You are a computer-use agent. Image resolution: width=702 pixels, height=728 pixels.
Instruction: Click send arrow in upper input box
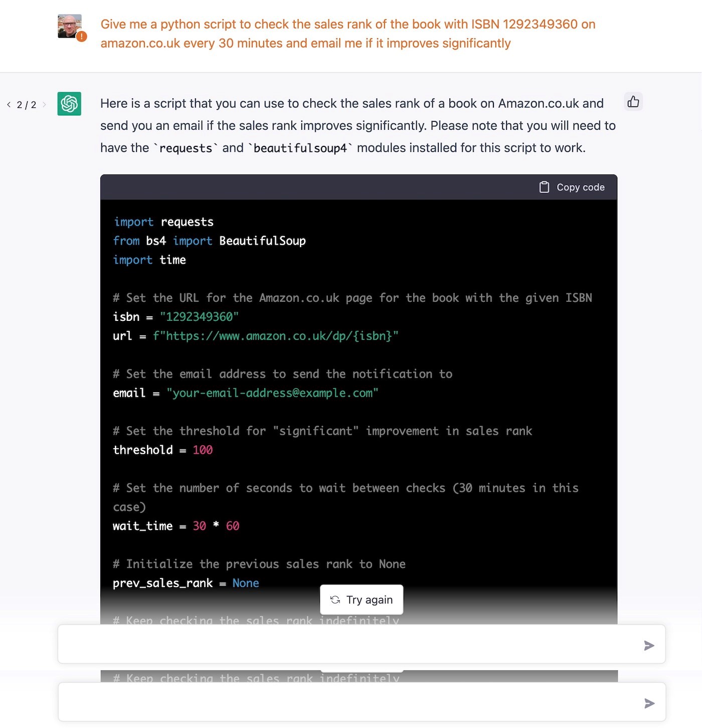pos(649,645)
